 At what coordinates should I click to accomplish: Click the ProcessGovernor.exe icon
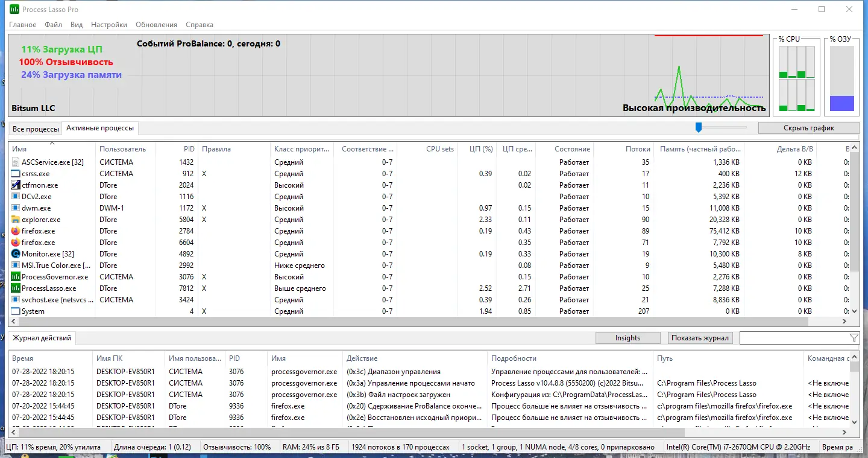click(x=16, y=277)
